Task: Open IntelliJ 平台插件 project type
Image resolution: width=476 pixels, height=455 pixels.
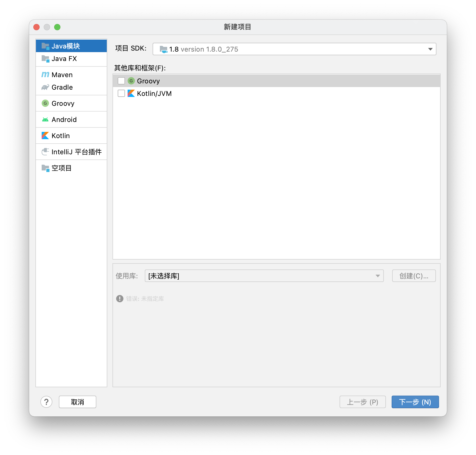Action: point(71,152)
